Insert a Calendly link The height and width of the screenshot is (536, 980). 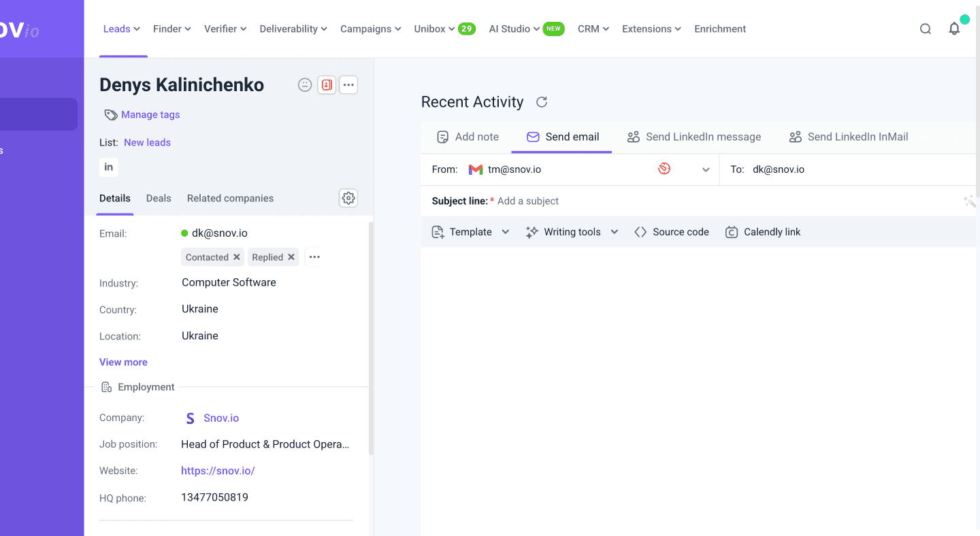tap(763, 232)
